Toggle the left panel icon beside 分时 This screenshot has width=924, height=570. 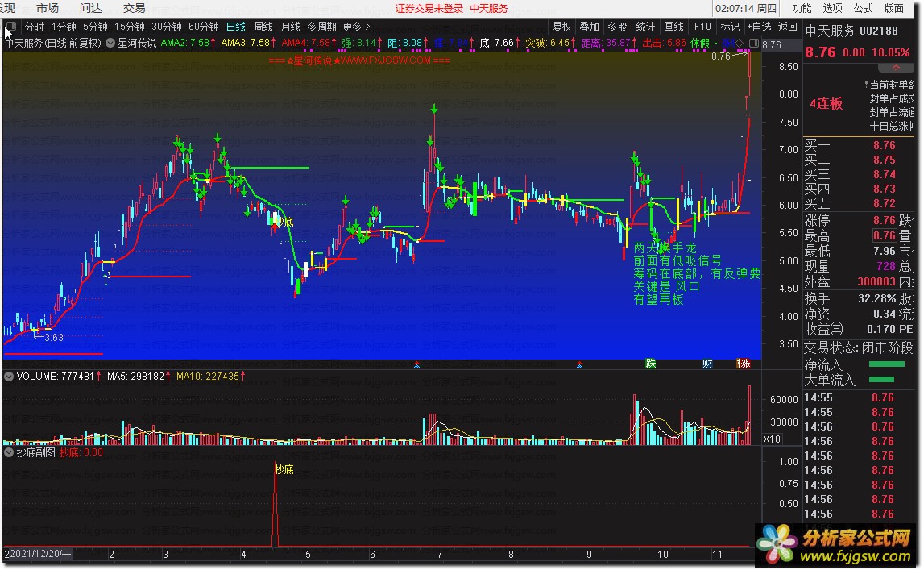point(11,27)
